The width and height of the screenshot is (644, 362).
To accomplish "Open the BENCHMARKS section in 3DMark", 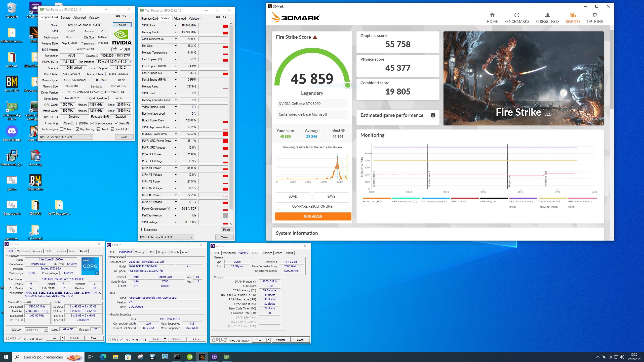I will click(x=516, y=18).
